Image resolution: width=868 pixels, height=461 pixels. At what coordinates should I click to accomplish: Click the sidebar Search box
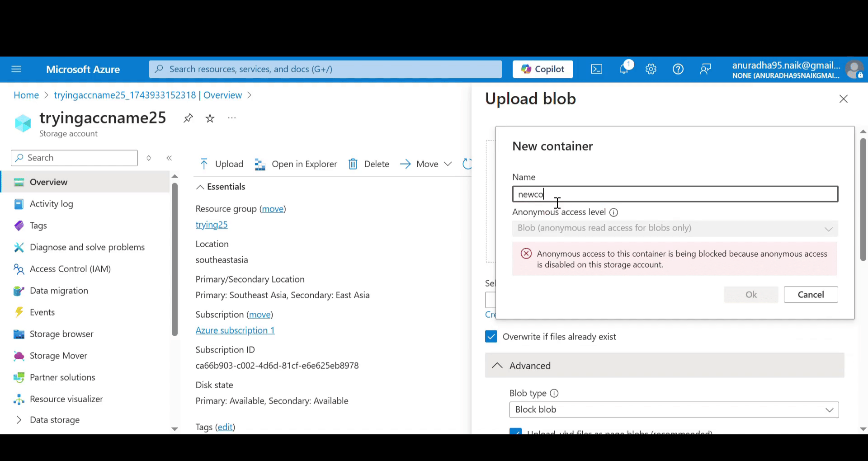pos(74,158)
